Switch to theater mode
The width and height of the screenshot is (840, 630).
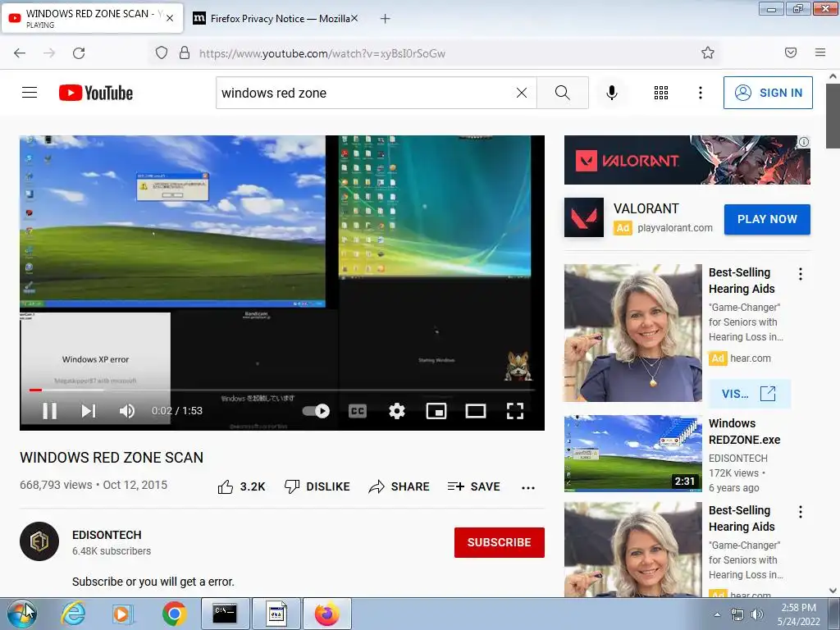click(476, 411)
